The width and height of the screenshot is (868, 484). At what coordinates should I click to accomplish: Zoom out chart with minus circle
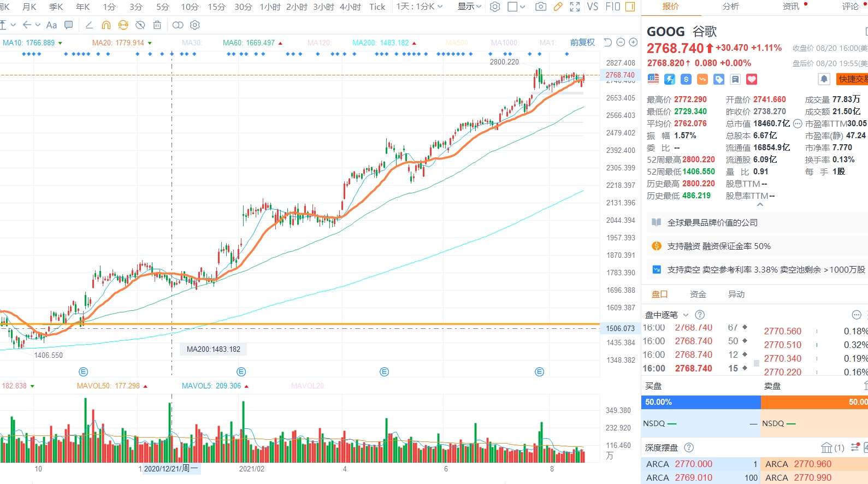point(621,43)
